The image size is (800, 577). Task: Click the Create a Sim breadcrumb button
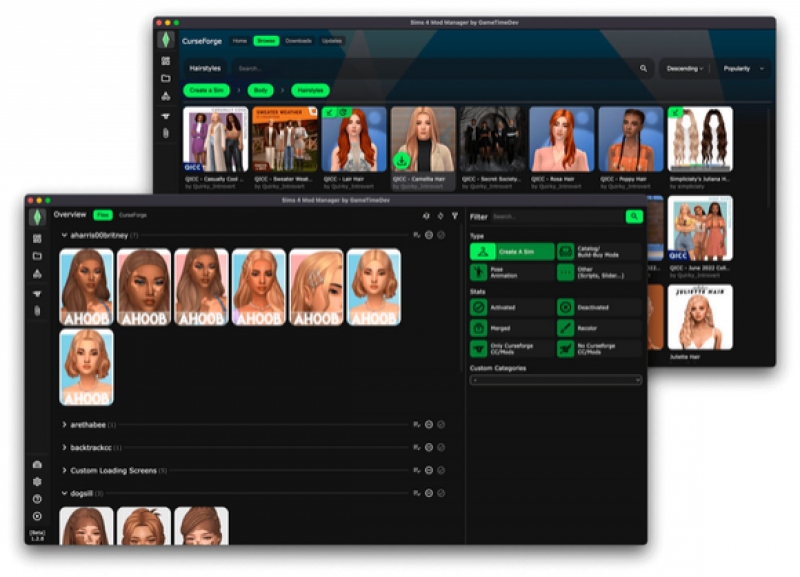[207, 90]
